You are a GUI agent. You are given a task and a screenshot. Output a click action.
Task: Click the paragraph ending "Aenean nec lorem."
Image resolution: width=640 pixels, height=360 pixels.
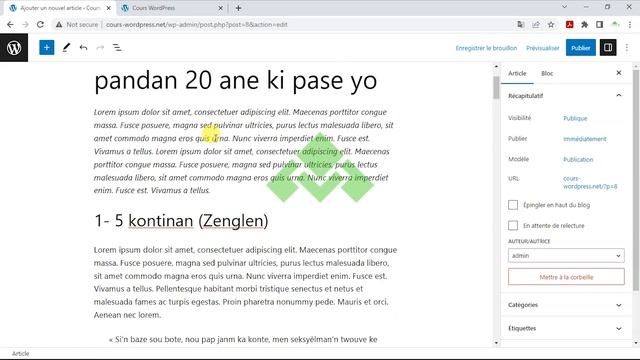(x=245, y=282)
